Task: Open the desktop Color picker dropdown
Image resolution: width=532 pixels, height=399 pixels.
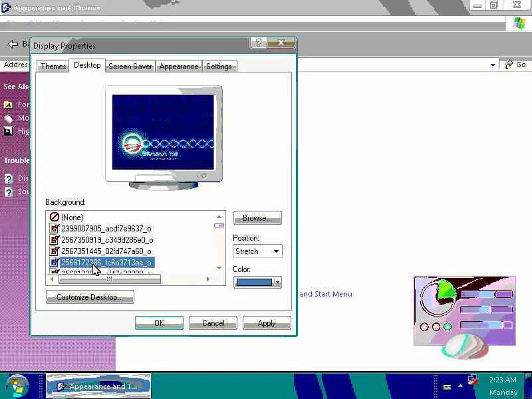Action: point(257,282)
